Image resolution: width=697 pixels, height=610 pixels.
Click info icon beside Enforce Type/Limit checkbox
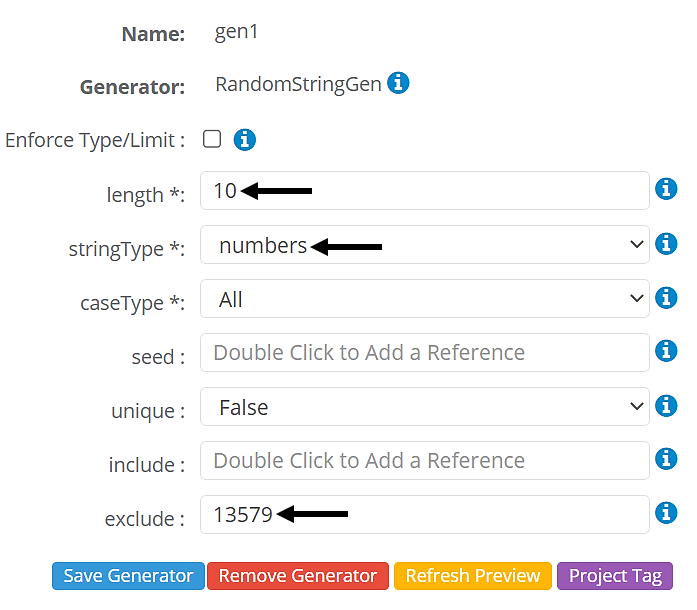[x=245, y=140]
